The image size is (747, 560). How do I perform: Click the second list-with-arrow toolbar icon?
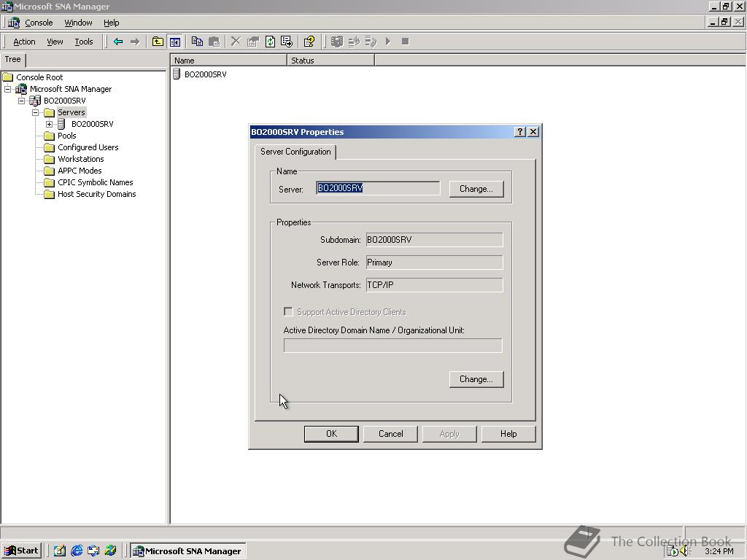(x=371, y=42)
